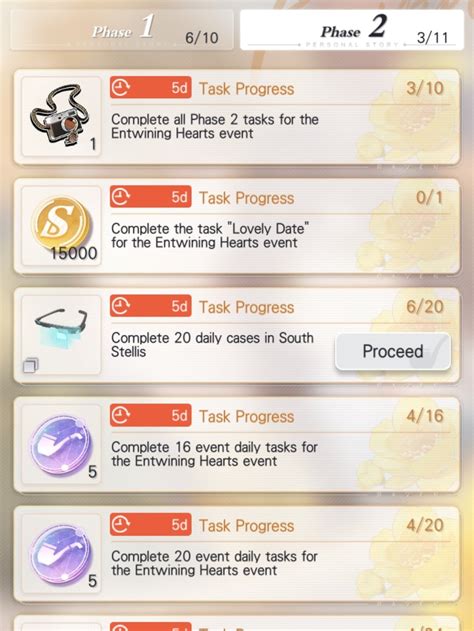474x631 pixels.
Task: Click the timer clock icon on the South Stellis task
Action: tap(120, 306)
